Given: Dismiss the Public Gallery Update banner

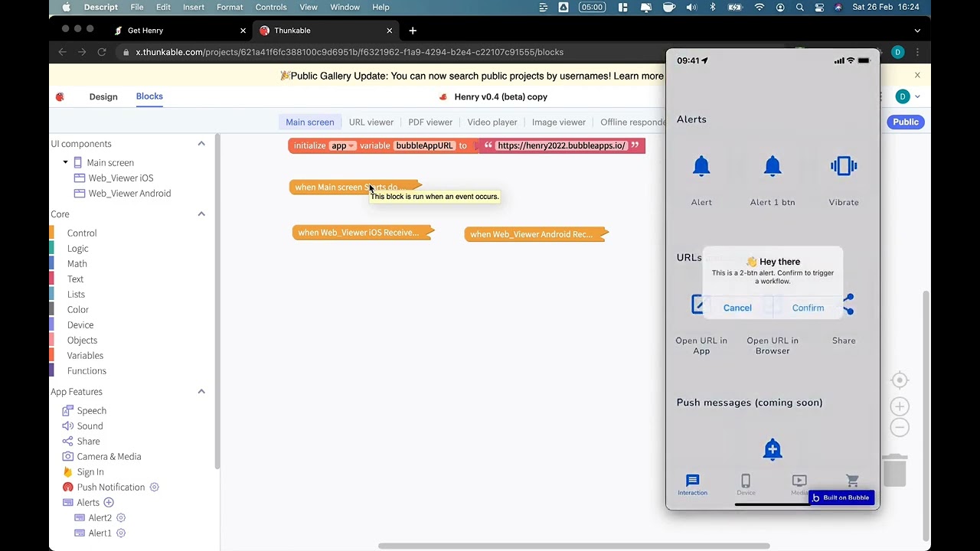Looking at the screenshot, I should click(x=917, y=75).
